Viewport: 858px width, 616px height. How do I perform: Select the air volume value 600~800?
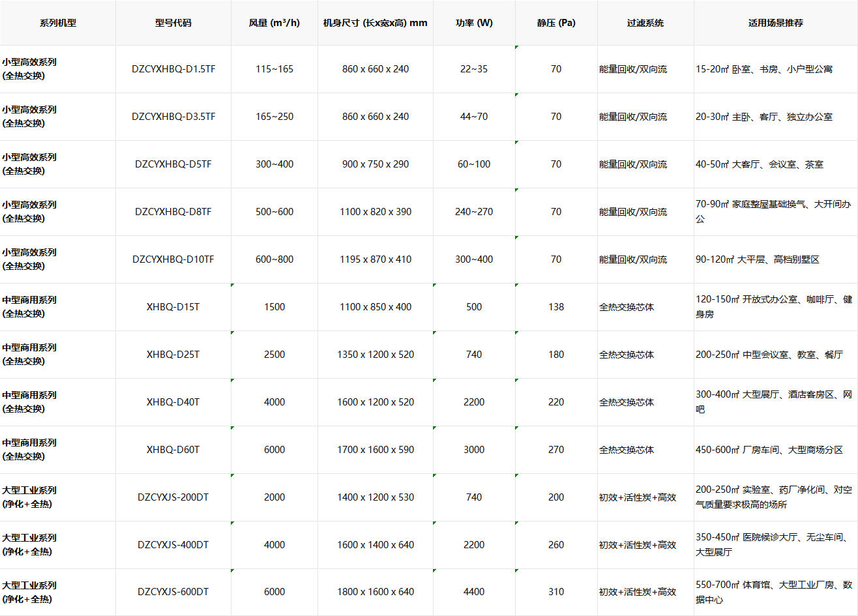point(274,259)
